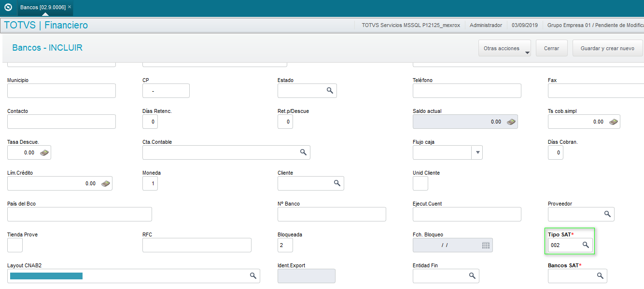This screenshot has height=289, width=644.
Task: Click the Administrador user label
Action: tap(486, 25)
